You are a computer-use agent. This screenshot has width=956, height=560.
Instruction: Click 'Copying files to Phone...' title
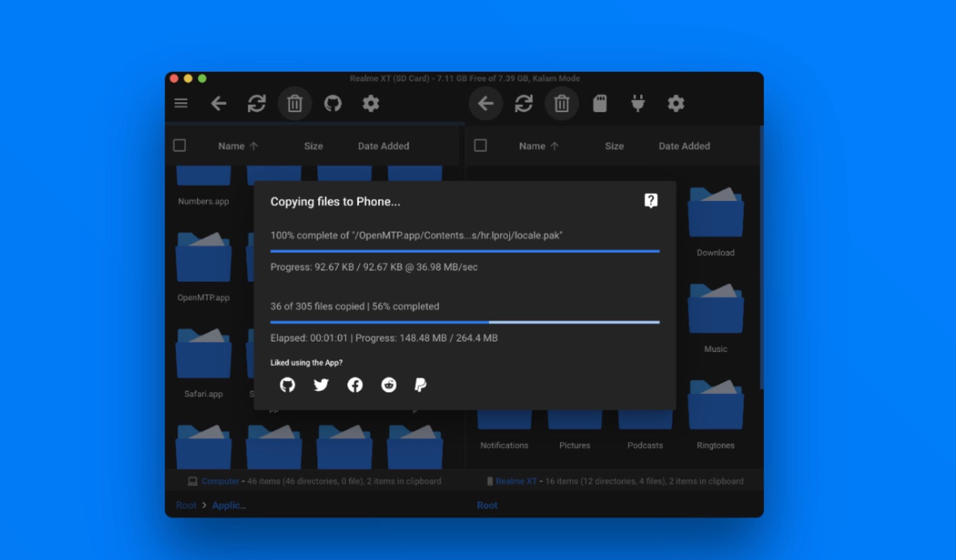(x=335, y=202)
